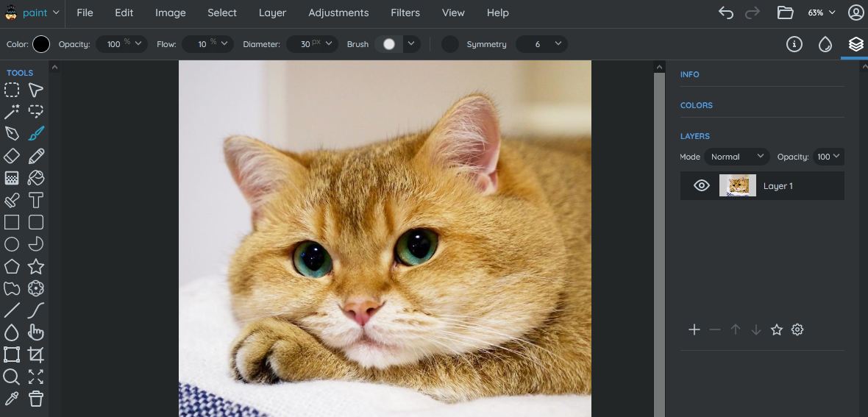Image resolution: width=868 pixels, height=417 pixels.
Task: Activate the Eraser tool
Action: (12, 156)
